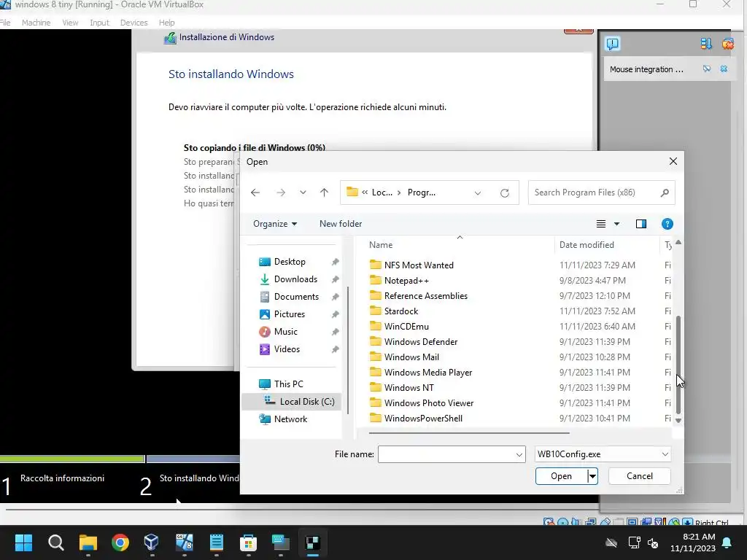Expand the recent locations chevron

303,192
